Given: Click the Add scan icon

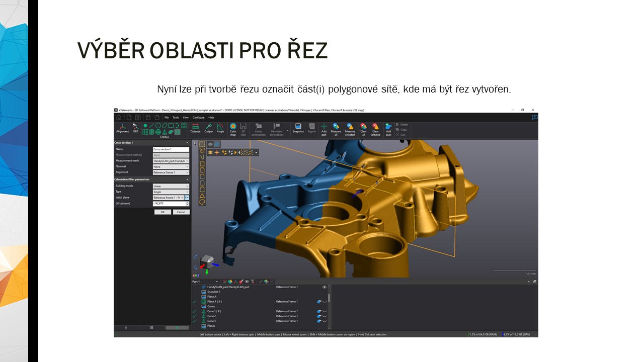Looking at the screenshot, I should pos(388,129).
